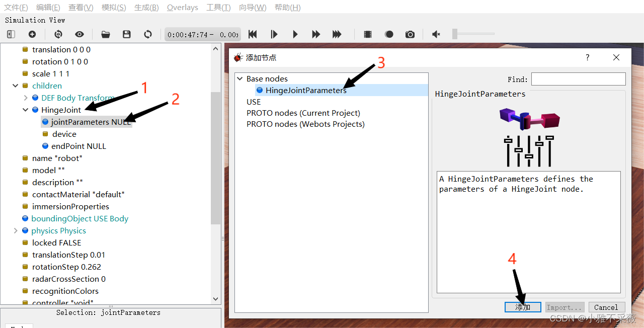Toggle scene tree side panel visibility

click(11, 34)
